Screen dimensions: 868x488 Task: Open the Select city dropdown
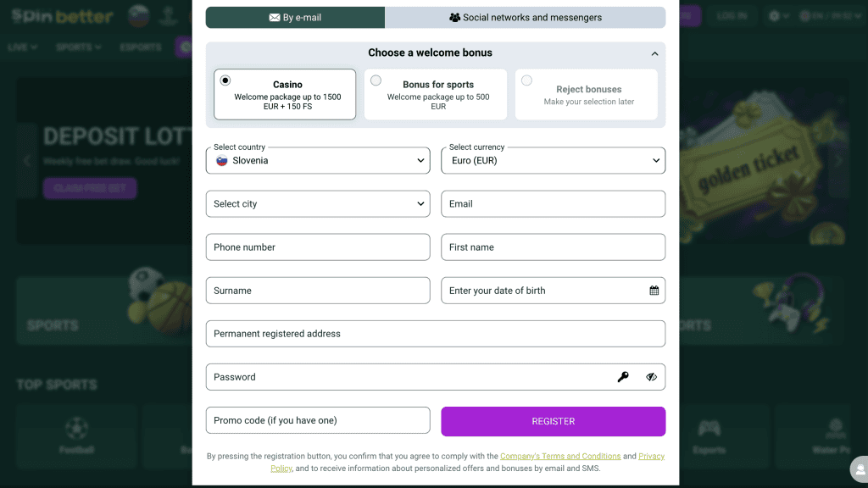[x=318, y=203]
